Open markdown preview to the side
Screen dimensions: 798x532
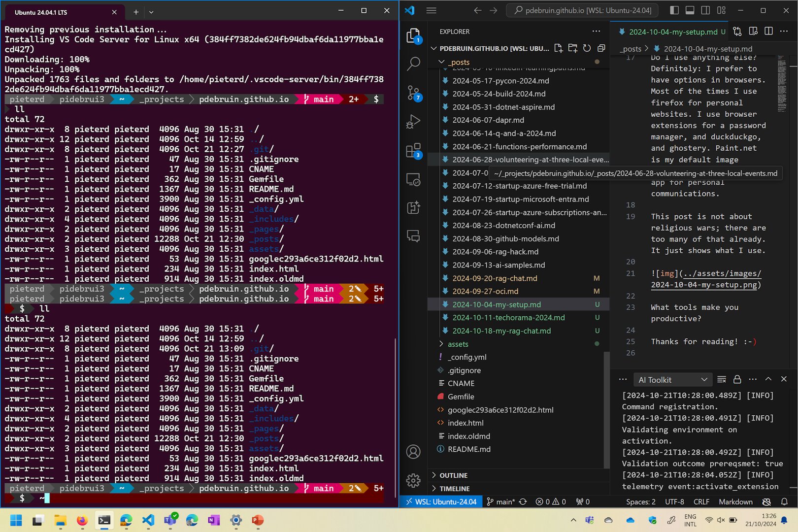(x=753, y=31)
